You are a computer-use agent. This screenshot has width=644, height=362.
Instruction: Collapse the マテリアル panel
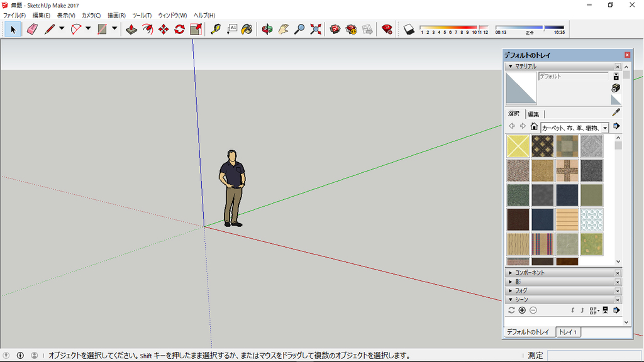pos(511,66)
